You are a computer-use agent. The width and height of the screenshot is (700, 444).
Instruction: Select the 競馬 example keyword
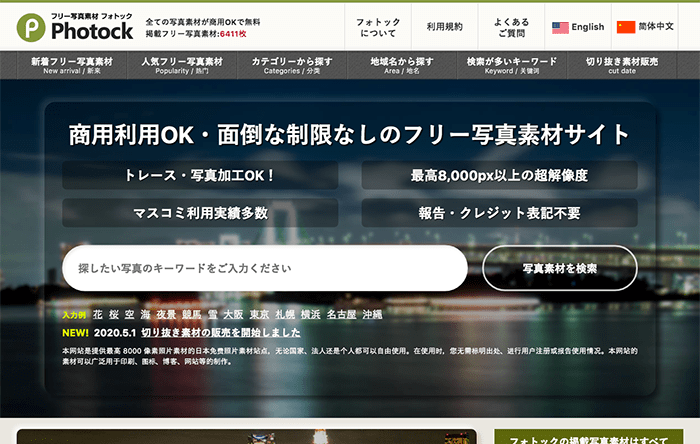pos(192,315)
